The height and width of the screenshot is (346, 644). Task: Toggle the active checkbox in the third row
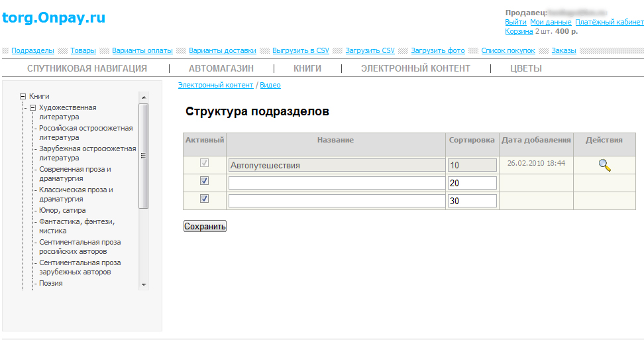(x=204, y=199)
